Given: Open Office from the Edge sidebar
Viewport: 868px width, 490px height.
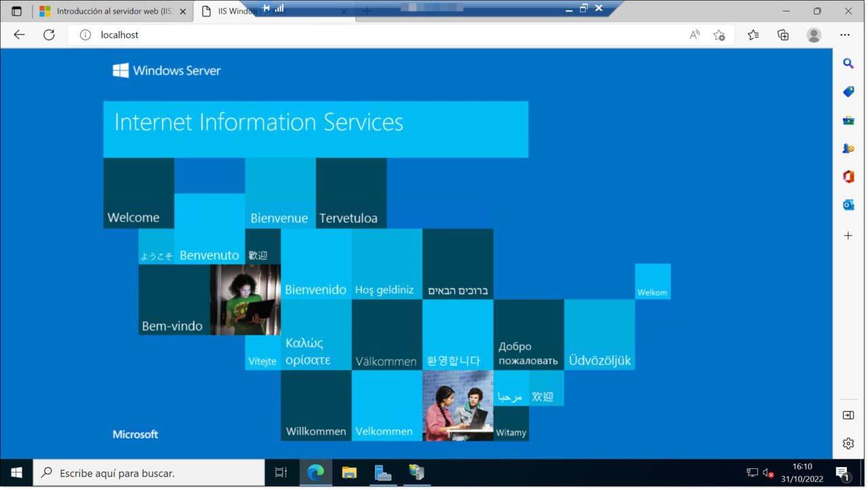Looking at the screenshot, I should point(848,176).
